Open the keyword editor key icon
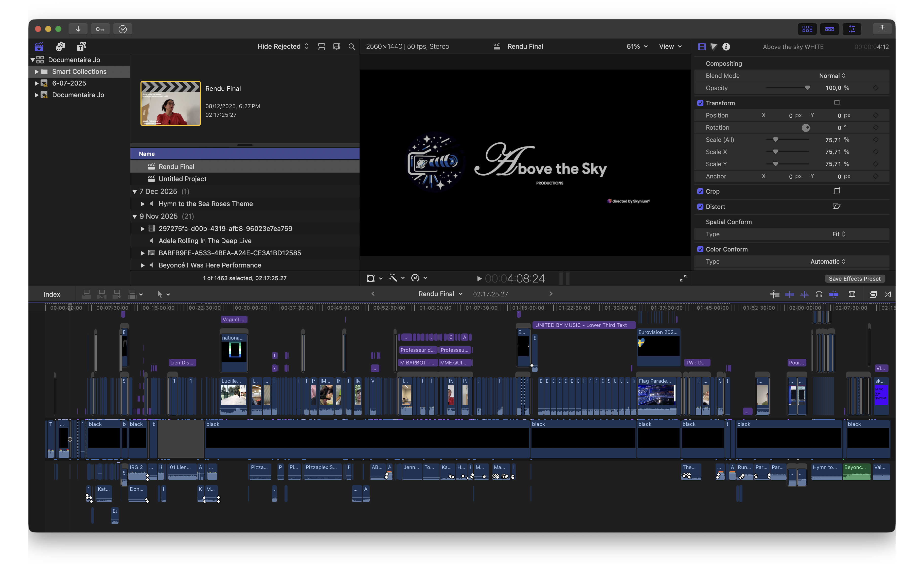The image size is (924, 570). (100, 29)
